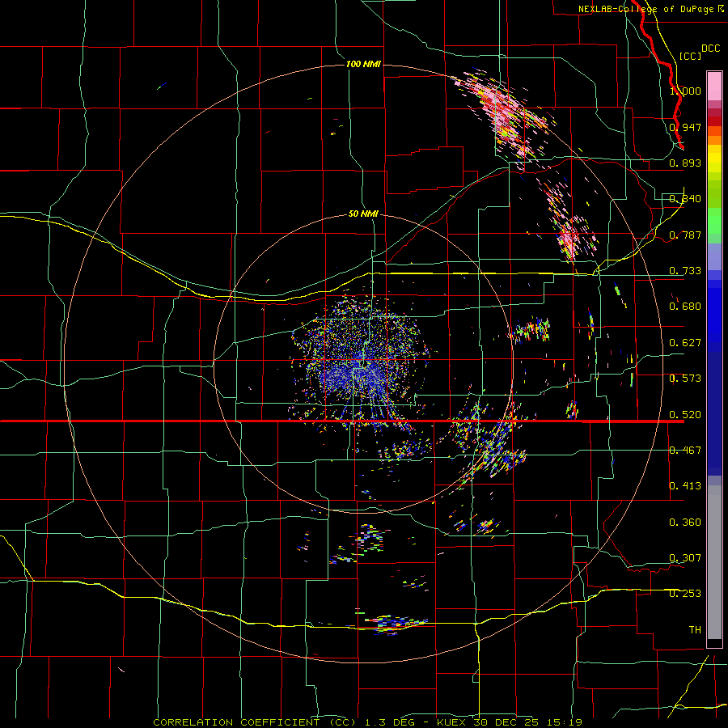728x728 pixels.
Task: Click the 0.680 scale value
Action: [x=685, y=307]
